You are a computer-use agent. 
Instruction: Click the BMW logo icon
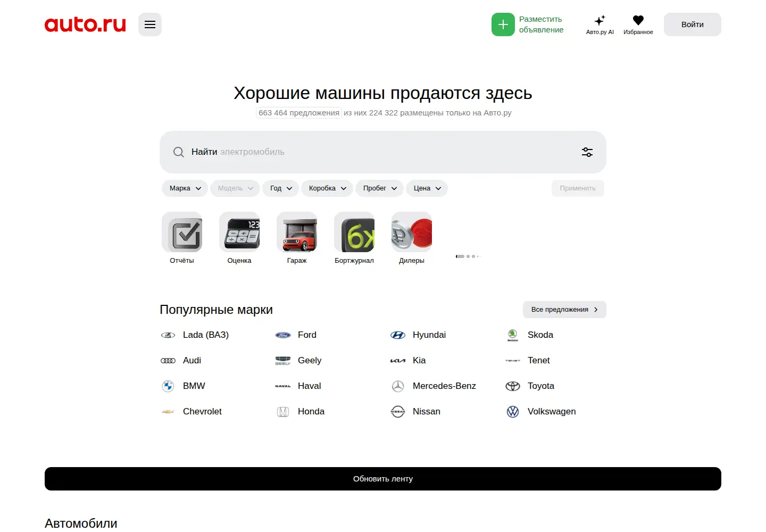coord(168,386)
